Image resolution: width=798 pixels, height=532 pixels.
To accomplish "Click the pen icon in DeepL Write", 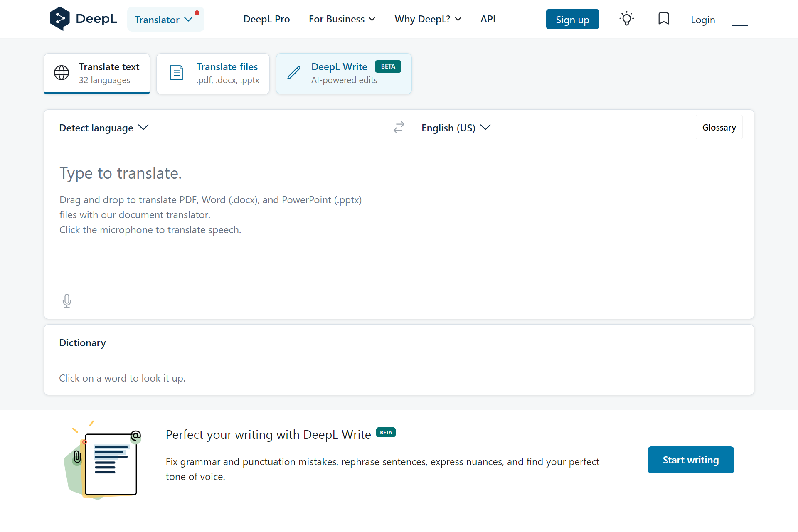I will [x=294, y=73].
